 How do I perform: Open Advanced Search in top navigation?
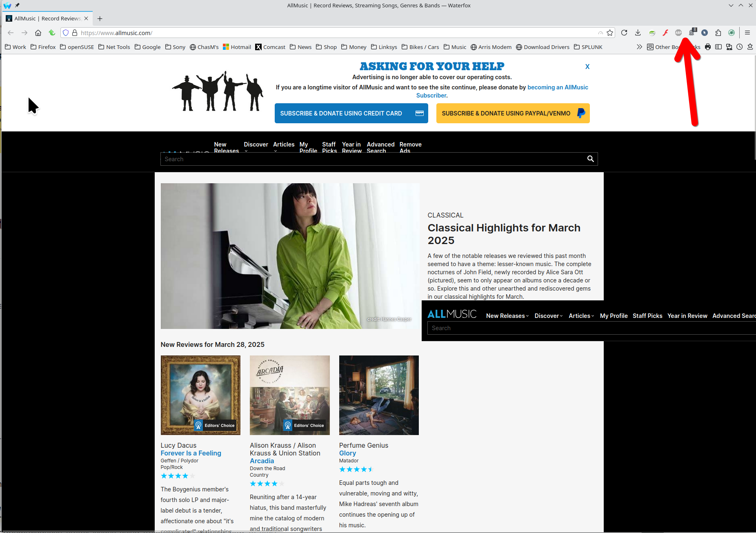[380, 147]
